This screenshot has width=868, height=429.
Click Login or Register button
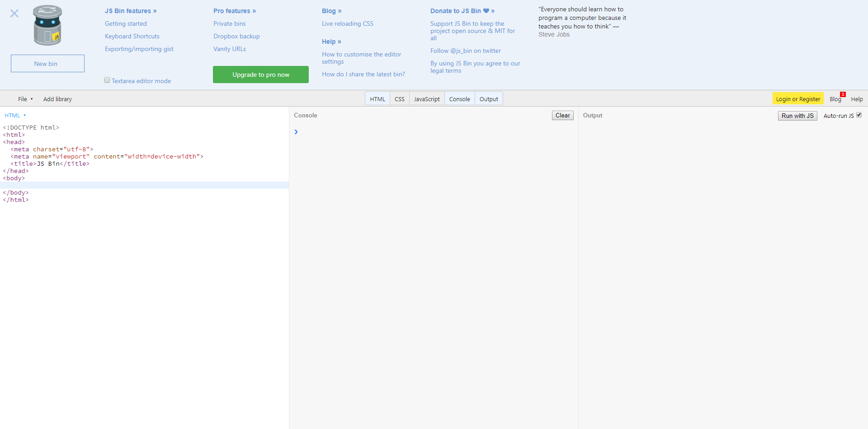click(x=798, y=99)
